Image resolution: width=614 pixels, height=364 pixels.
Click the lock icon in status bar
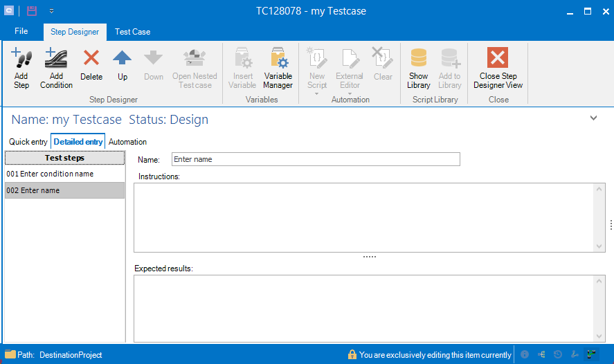[352, 355]
